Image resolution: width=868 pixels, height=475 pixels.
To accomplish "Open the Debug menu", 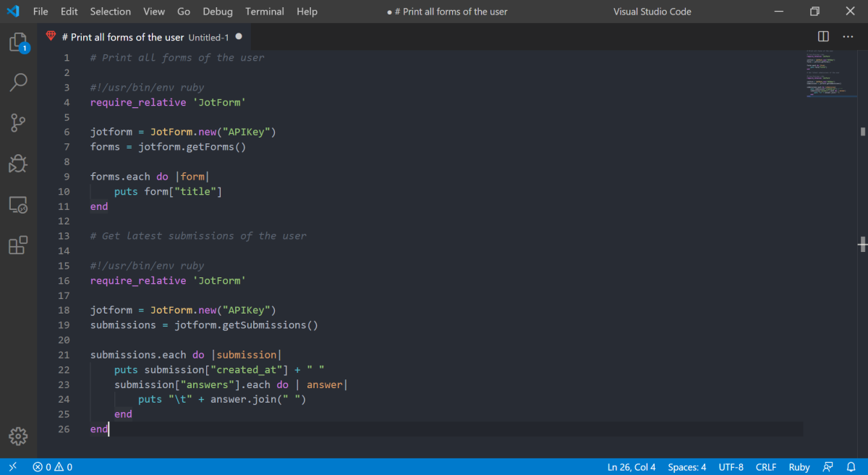I will (217, 11).
